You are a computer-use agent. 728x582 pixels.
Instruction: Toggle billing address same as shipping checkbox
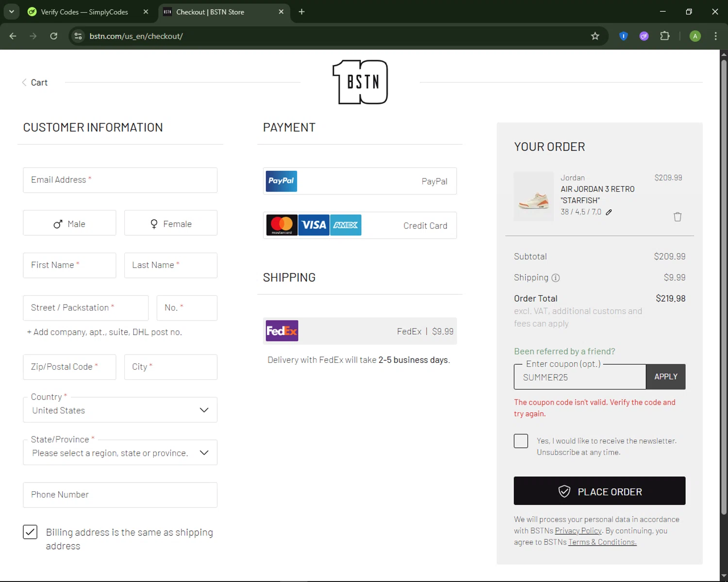click(x=30, y=532)
